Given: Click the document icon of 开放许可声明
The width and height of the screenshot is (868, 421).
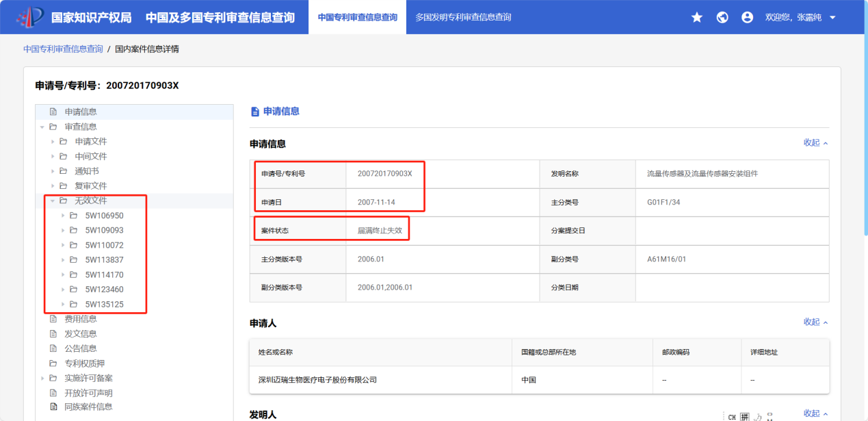Looking at the screenshot, I should coord(53,393).
